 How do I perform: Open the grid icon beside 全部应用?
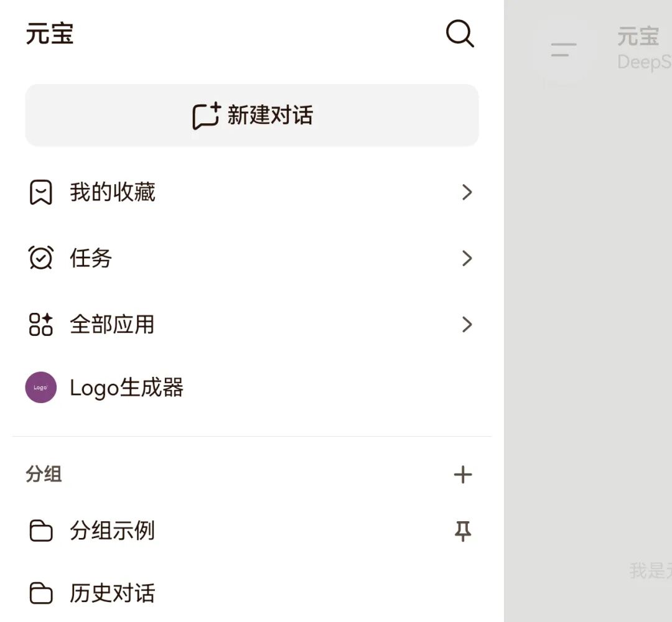(40, 323)
